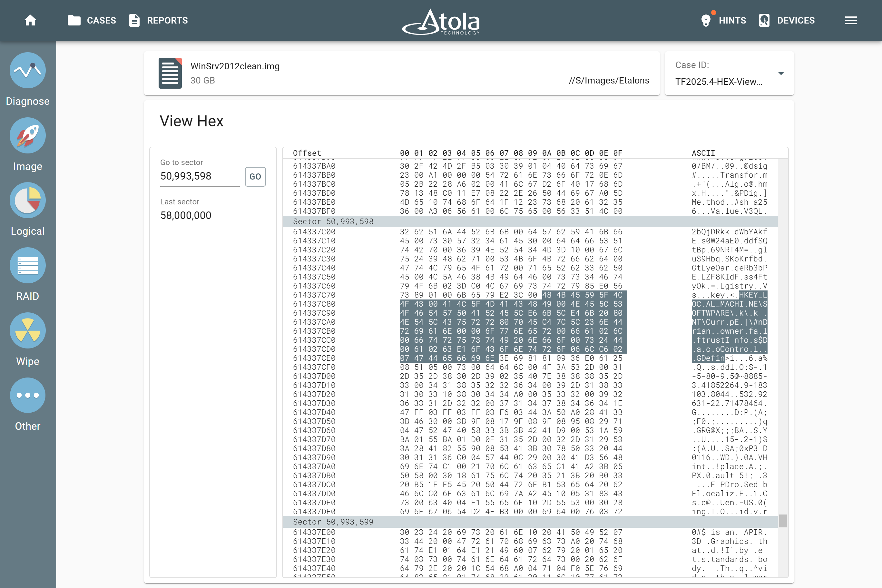Open the Logical acquisition tool
Image resolution: width=882 pixels, height=588 pixels.
point(27,200)
